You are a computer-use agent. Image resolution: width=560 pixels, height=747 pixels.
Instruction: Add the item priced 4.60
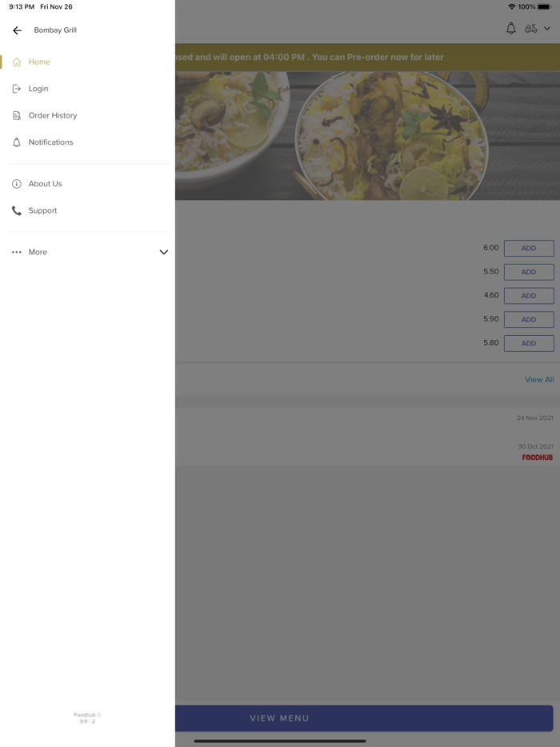pyautogui.click(x=529, y=296)
